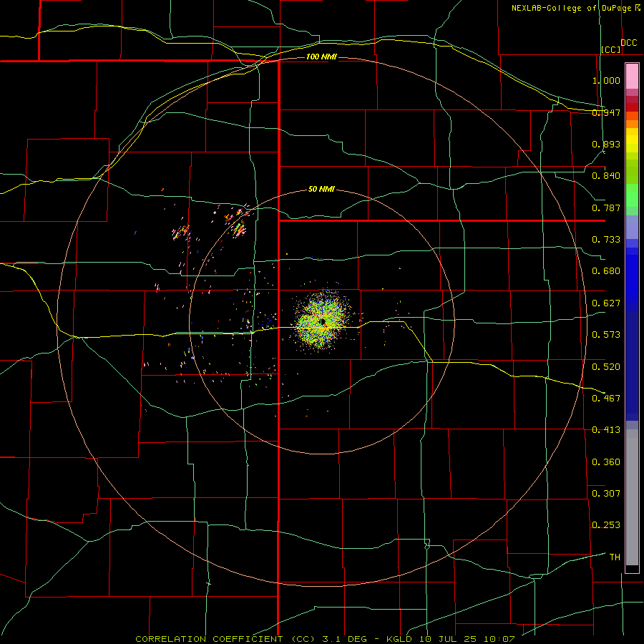This screenshot has height=644, width=644.
Task: Click the 0.360 color scale value
Action: point(606,462)
